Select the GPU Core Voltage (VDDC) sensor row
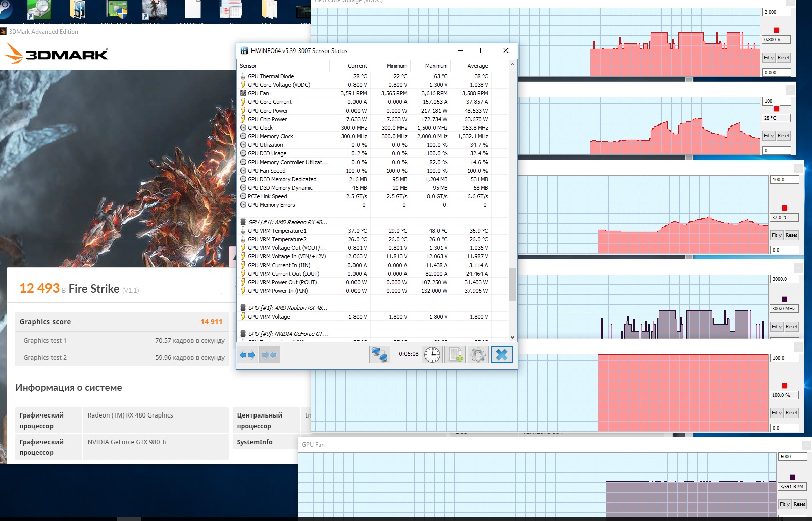 pyautogui.click(x=372, y=85)
